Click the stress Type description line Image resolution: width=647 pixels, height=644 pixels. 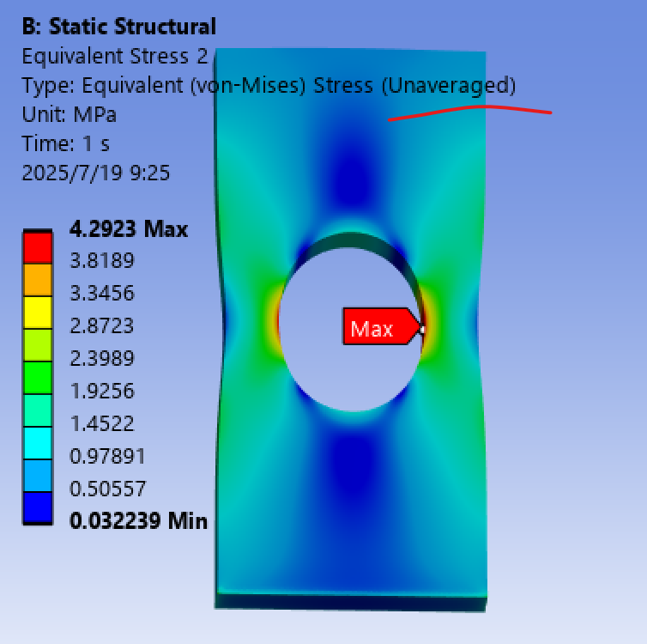click(269, 86)
